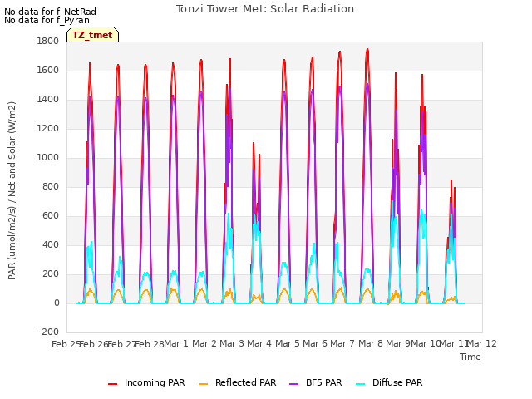Click the Mar 1 x-axis date label
The image size is (532, 399).
click(176, 343)
